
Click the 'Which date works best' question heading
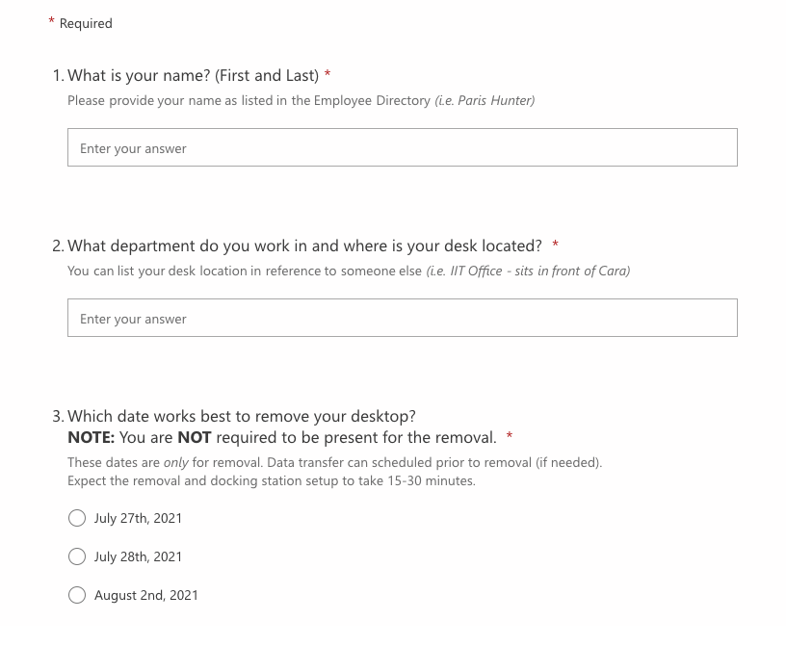(241, 416)
